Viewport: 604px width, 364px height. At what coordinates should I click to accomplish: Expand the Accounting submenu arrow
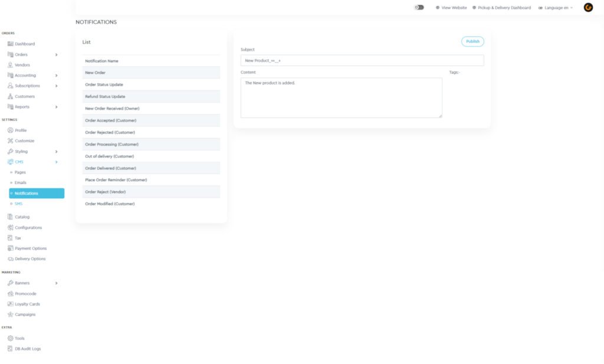(x=56, y=76)
